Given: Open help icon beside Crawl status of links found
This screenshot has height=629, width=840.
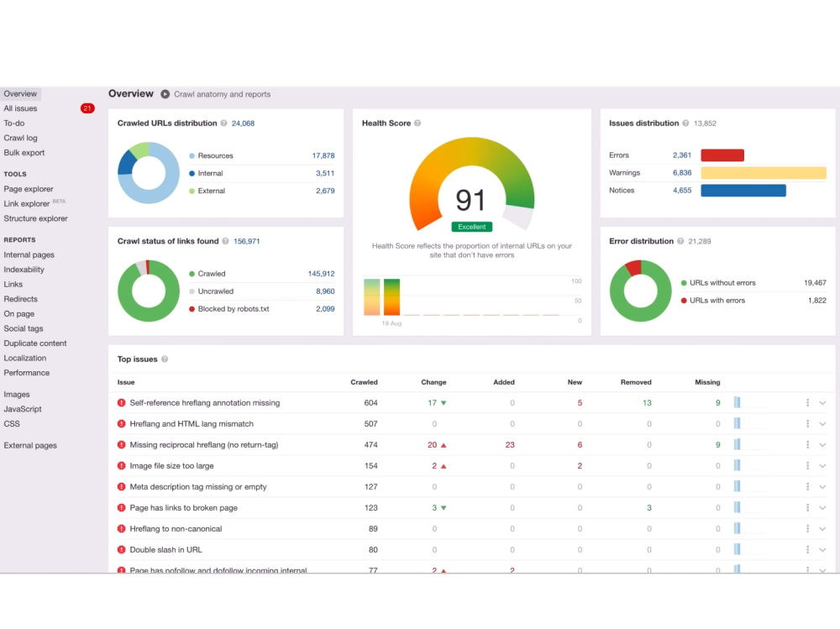Looking at the screenshot, I should point(225,241).
